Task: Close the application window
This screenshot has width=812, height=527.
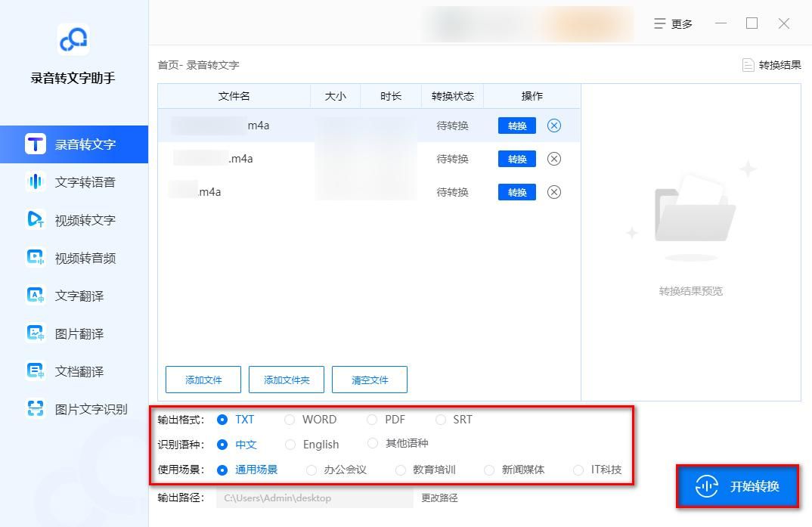Action: [x=783, y=23]
